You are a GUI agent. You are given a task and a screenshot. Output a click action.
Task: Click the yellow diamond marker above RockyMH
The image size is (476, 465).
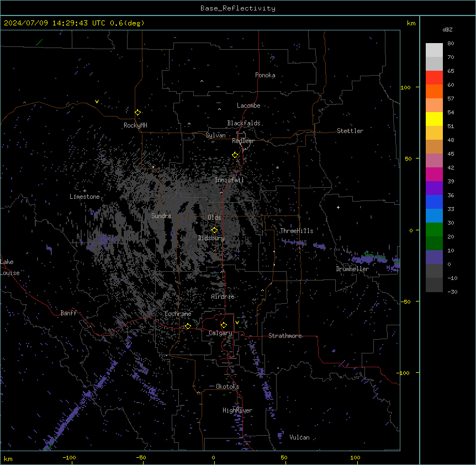[137, 113]
